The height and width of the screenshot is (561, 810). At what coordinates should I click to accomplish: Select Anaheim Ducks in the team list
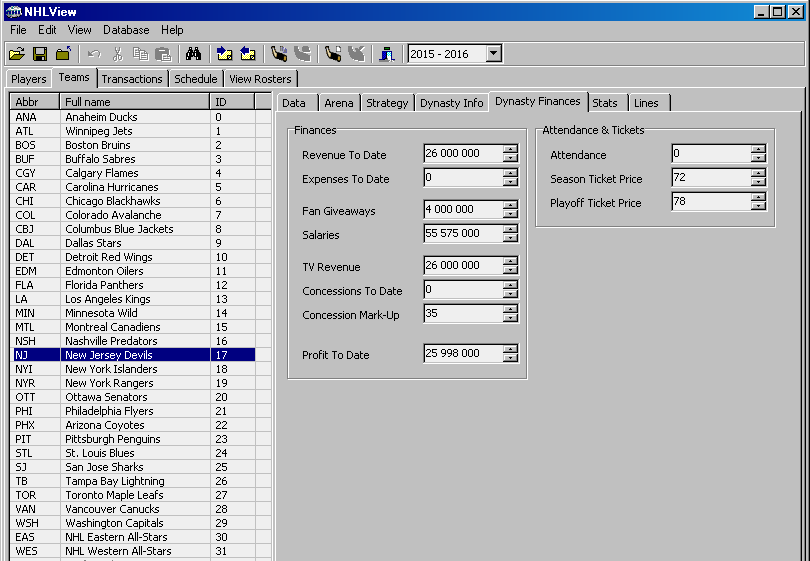point(133,117)
